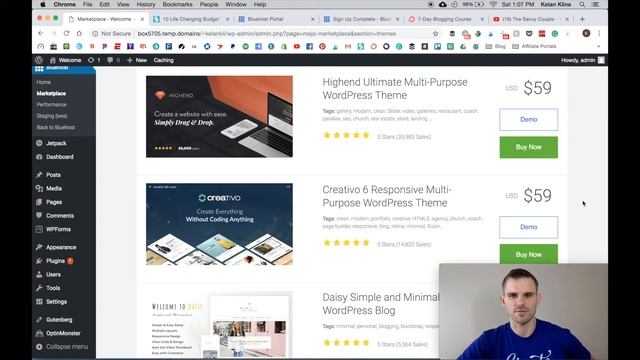Open a new browser tab

582,19
